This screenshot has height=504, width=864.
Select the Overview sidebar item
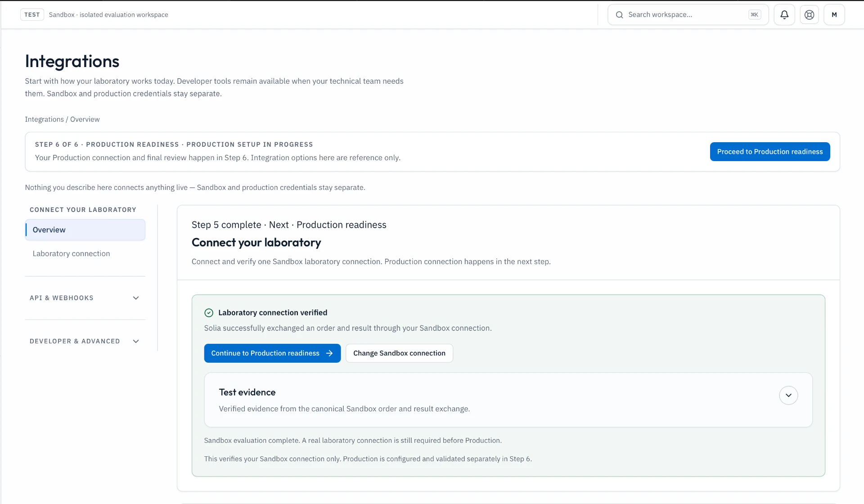(85, 230)
